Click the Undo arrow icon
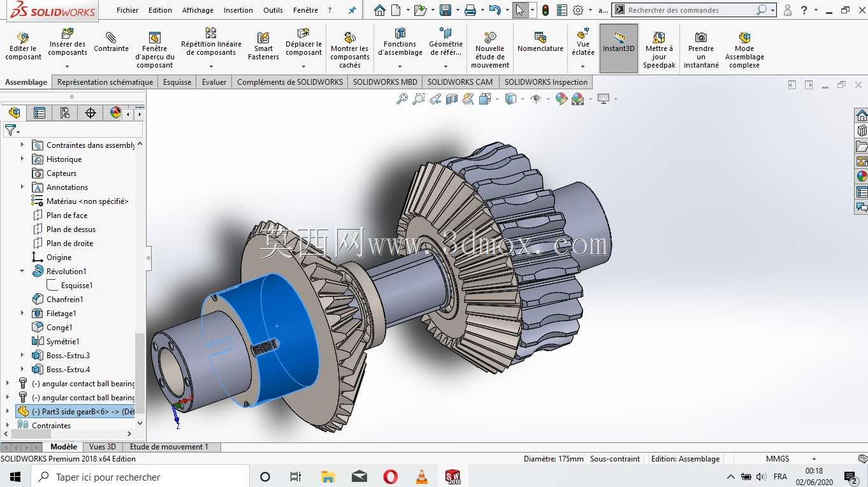 pyautogui.click(x=495, y=10)
